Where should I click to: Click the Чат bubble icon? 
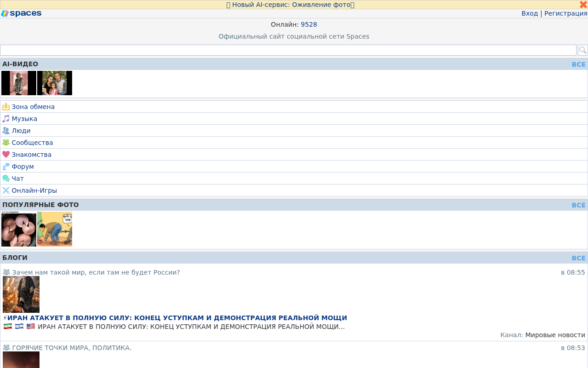coord(6,178)
